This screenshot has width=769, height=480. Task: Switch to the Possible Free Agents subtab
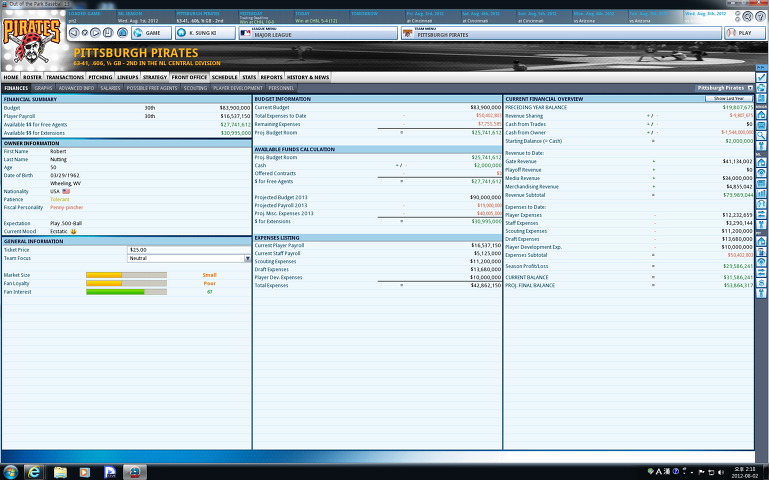(152, 88)
